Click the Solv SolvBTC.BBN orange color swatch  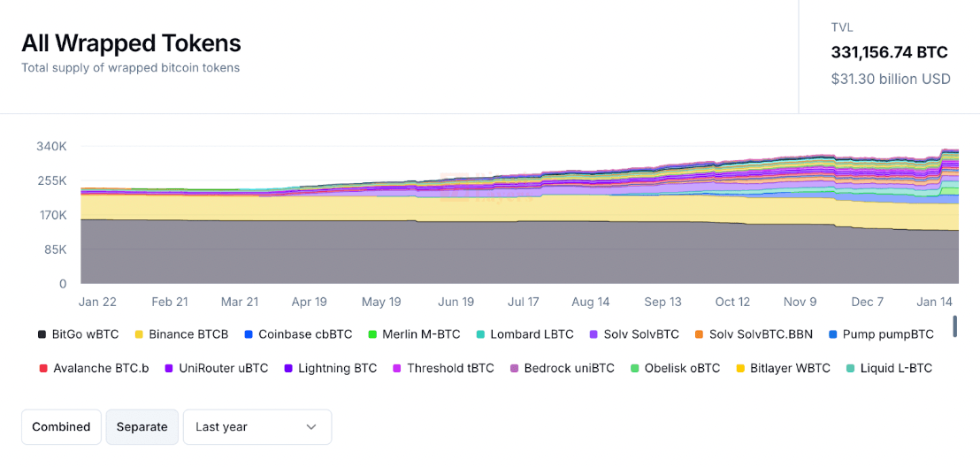point(699,334)
